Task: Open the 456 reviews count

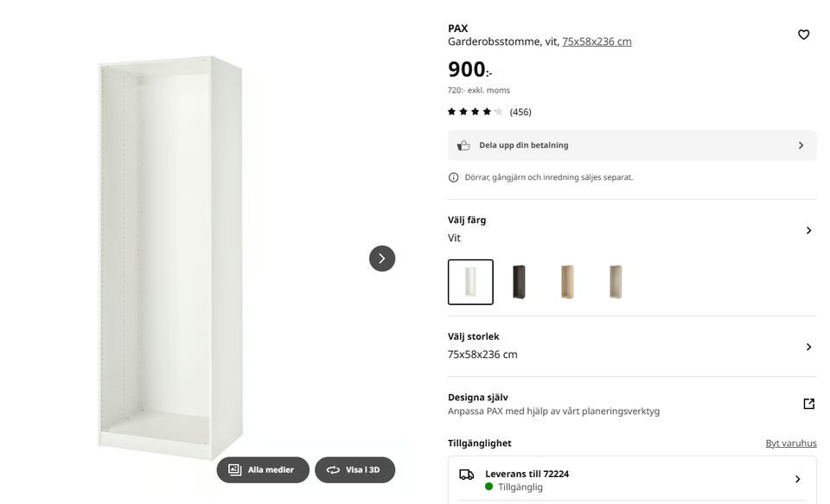Action: tap(520, 112)
